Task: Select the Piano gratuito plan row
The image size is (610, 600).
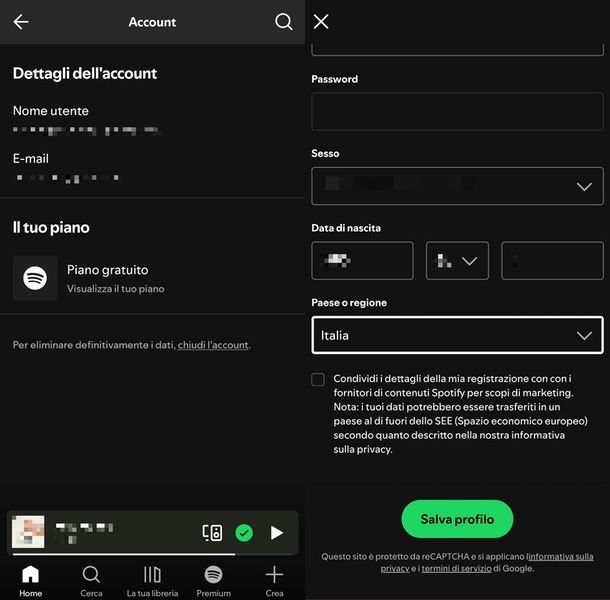Action: pos(152,278)
